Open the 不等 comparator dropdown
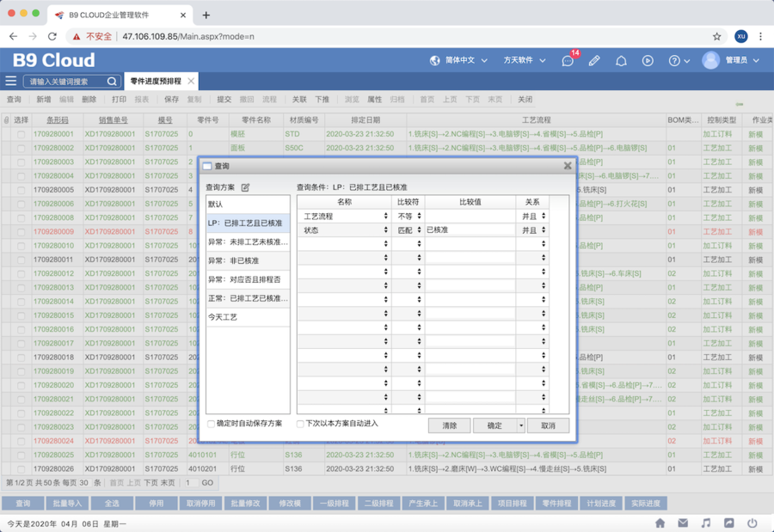 (x=408, y=217)
